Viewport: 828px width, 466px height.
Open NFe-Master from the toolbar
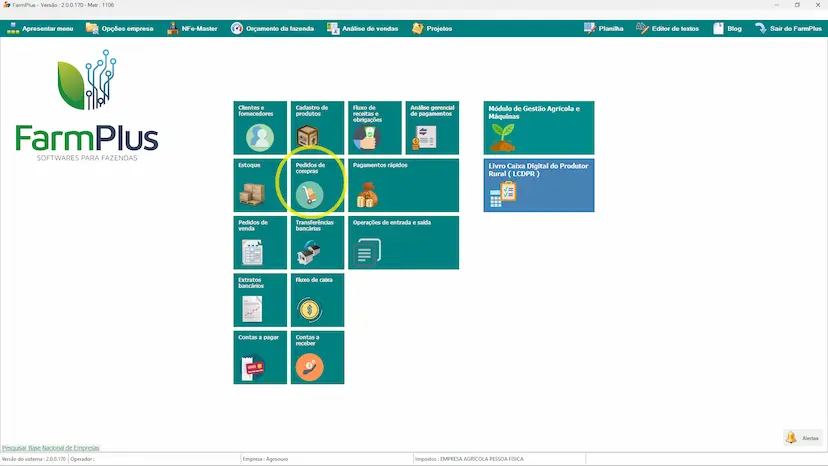(x=192, y=29)
